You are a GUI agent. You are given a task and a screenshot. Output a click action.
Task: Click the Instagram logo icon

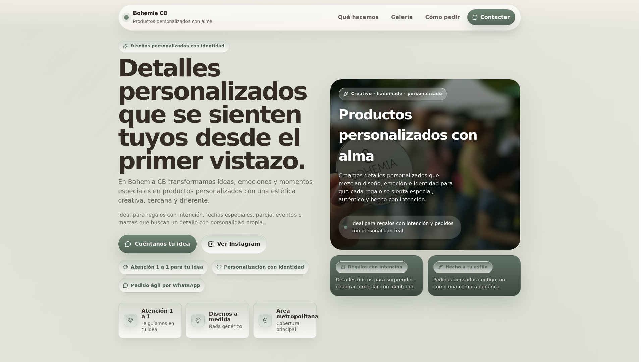click(x=211, y=244)
